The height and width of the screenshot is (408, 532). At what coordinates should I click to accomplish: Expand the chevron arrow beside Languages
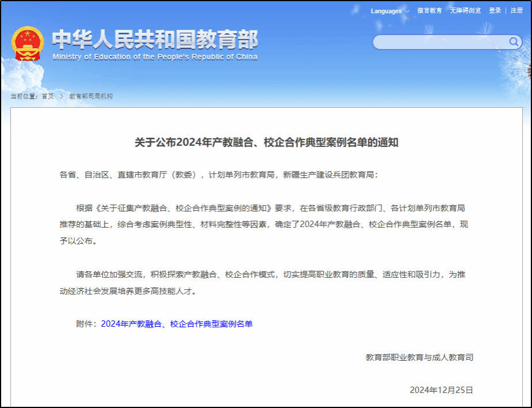(x=407, y=12)
